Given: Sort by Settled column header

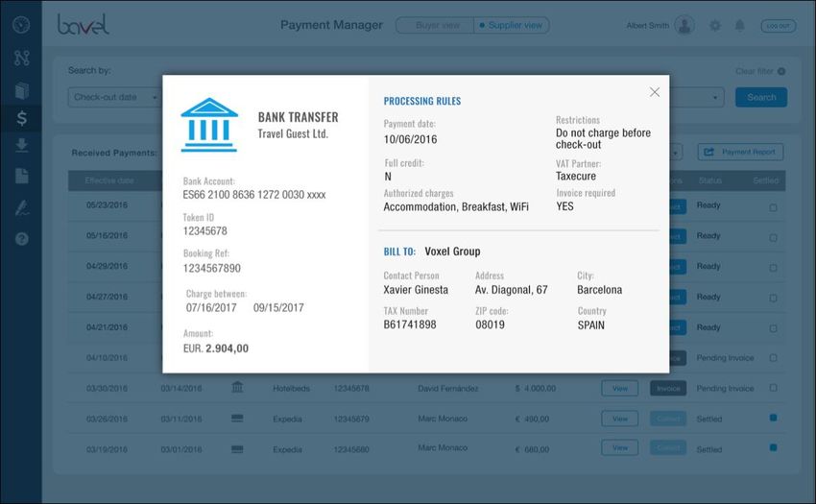Looking at the screenshot, I should 765,180.
